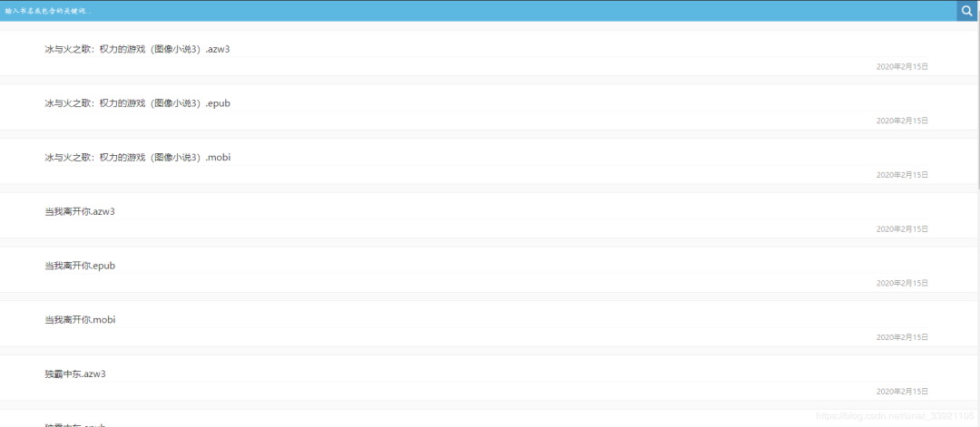This screenshot has height=427, width=980.
Task: Open 独霸中东.azw3 entry
Action: coord(75,374)
